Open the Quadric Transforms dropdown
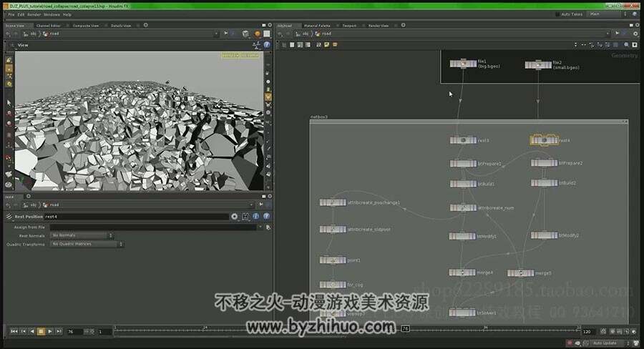644x349 pixels. pos(87,244)
